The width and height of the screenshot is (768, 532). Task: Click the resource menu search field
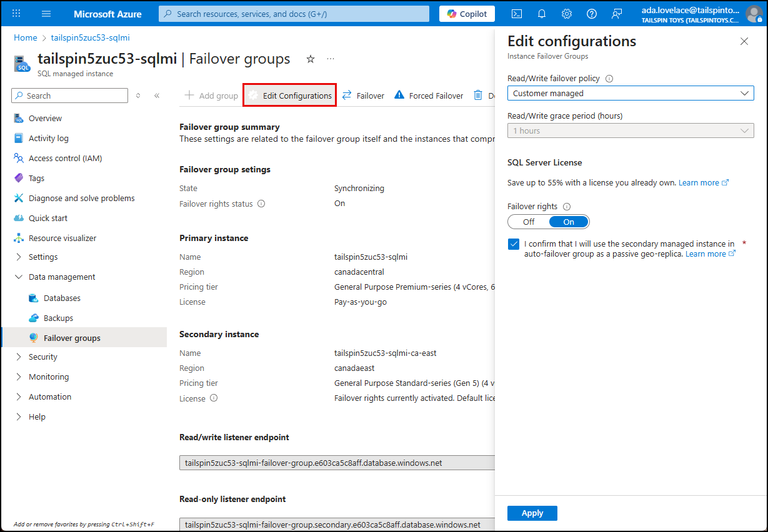[x=69, y=95]
